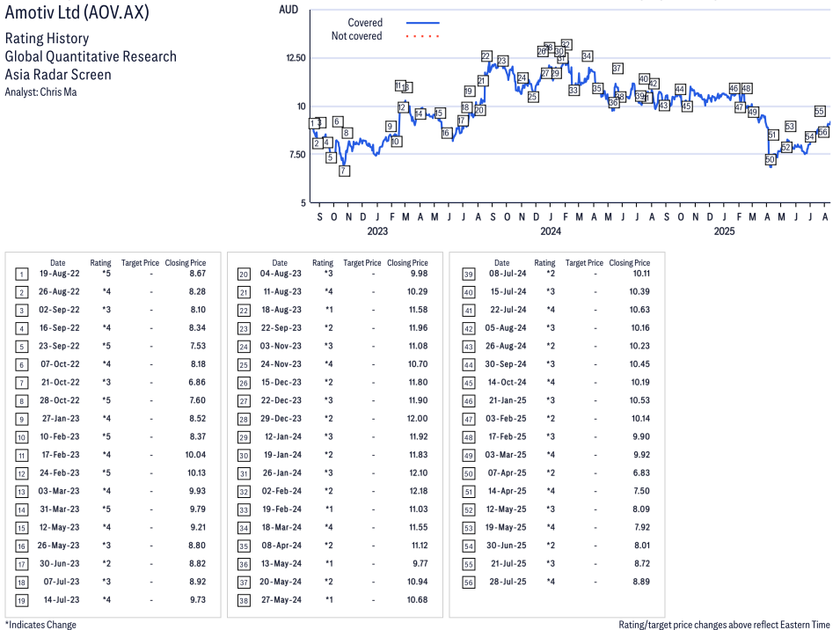Click the 2024 year label on the axis
This screenshot has width=840, height=630.
551,231
